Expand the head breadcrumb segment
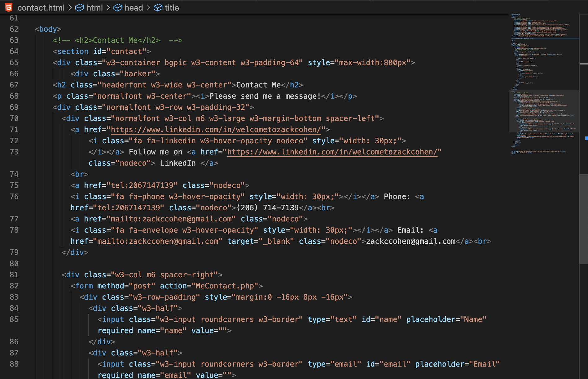 [x=134, y=8]
